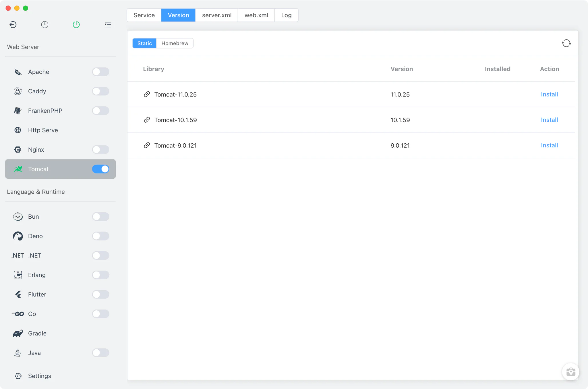This screenshot has height=389, width=588.
Task: Disable the Tomcat toggle switch
Action: (100, 169)
